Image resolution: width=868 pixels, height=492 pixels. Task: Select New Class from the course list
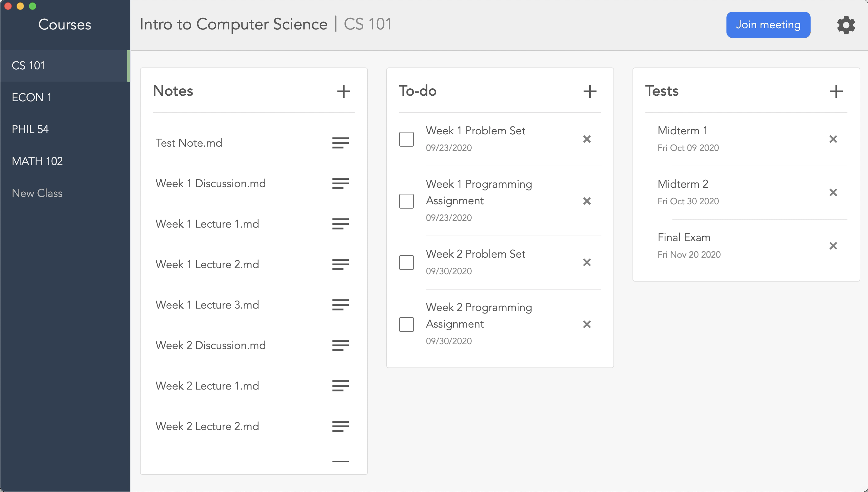pyautogui.click(x=37, y=192)
